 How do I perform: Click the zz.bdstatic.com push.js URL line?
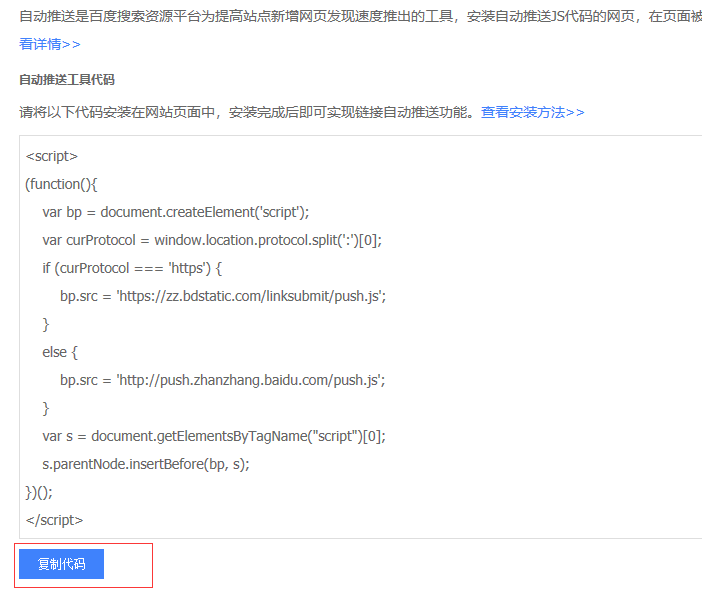point(223,296)
